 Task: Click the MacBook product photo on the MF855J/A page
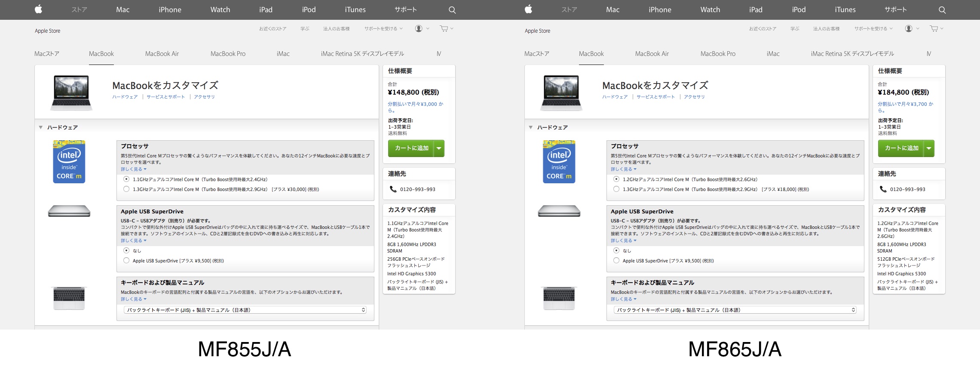[71, 92]
